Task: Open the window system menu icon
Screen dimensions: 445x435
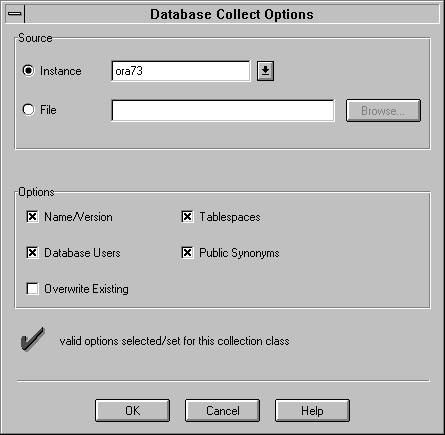Action: [x=15, y=14]
